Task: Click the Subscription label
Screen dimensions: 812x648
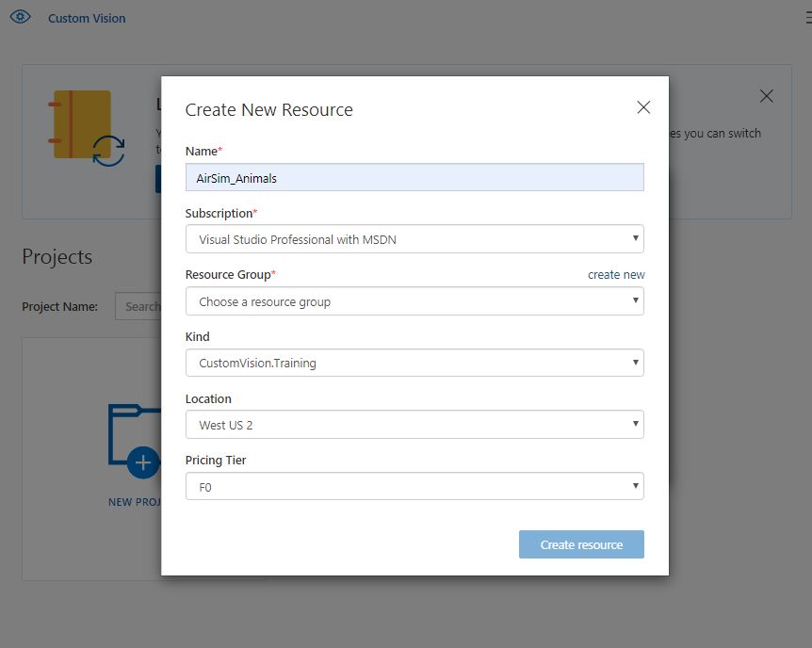Action: (x=221, y=214)
